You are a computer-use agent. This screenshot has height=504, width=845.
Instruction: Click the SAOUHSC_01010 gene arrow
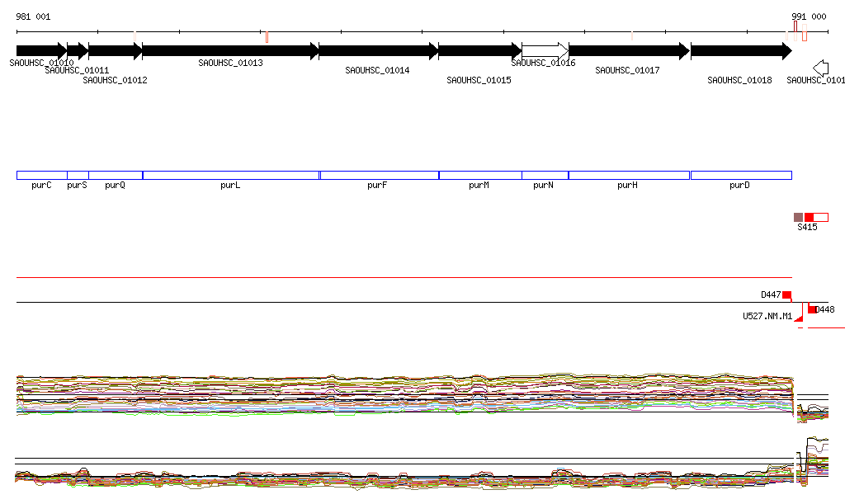pos(41,51)
